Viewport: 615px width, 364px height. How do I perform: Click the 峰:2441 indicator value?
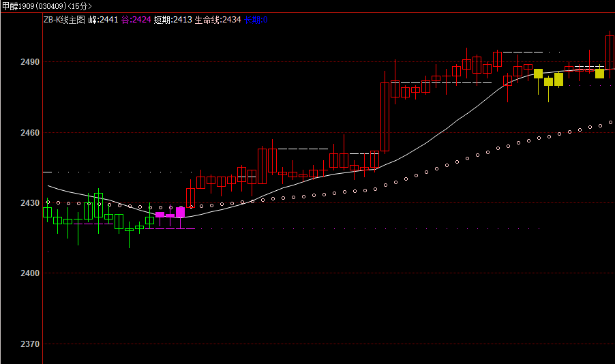click(x=103, y=20)
